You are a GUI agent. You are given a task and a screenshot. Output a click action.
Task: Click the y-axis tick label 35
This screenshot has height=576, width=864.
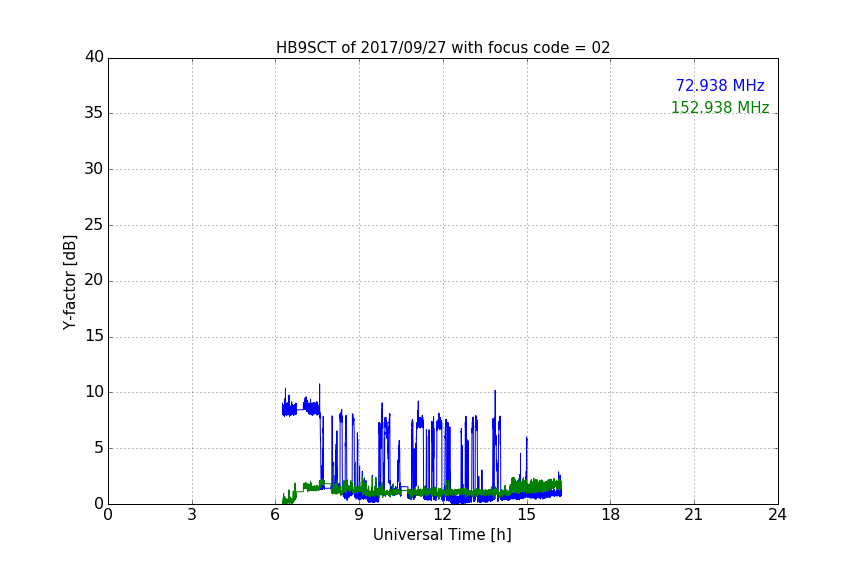(x=94, y=113)
